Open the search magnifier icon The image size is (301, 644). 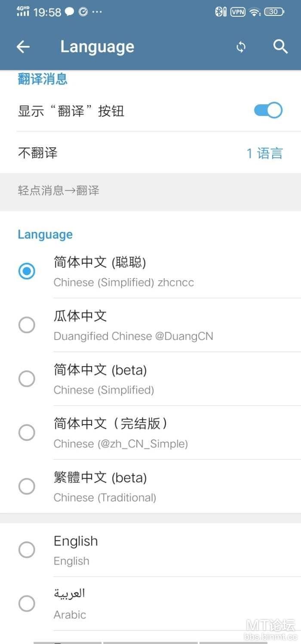point(280,47)
